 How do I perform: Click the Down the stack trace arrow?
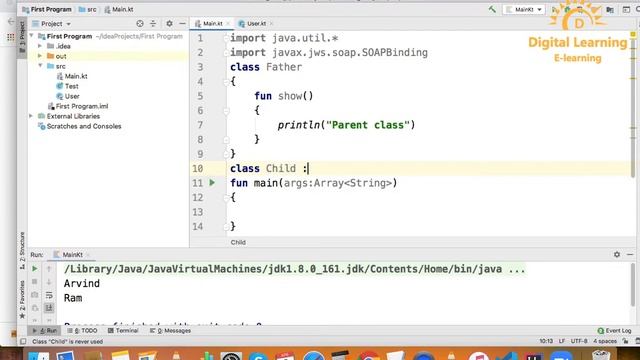[49, 282]
